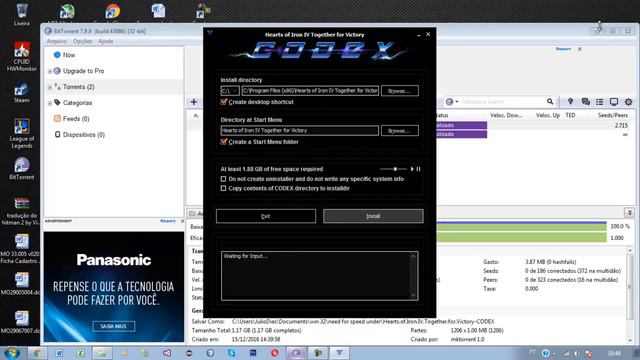Click the details panel vertical scrollbar
The image size is (640, 360).
click(x=629, y=294)
